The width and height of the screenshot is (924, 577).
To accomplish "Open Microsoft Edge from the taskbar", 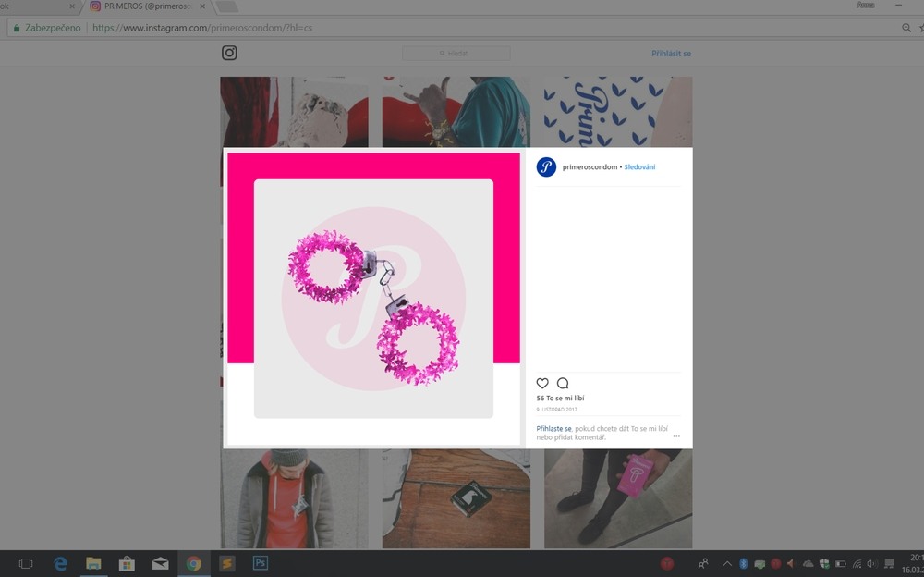I will click(60, 563).
